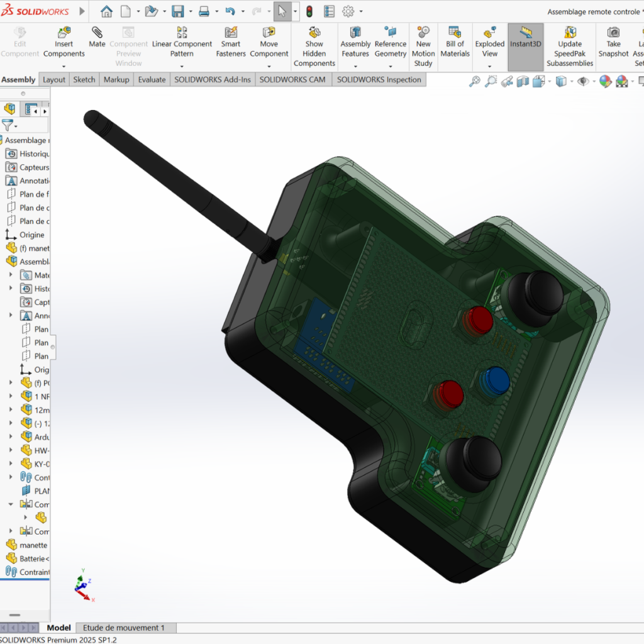Screen dimensions: 644x644
Task: Expand the Ardu component node
Action: 11,436
